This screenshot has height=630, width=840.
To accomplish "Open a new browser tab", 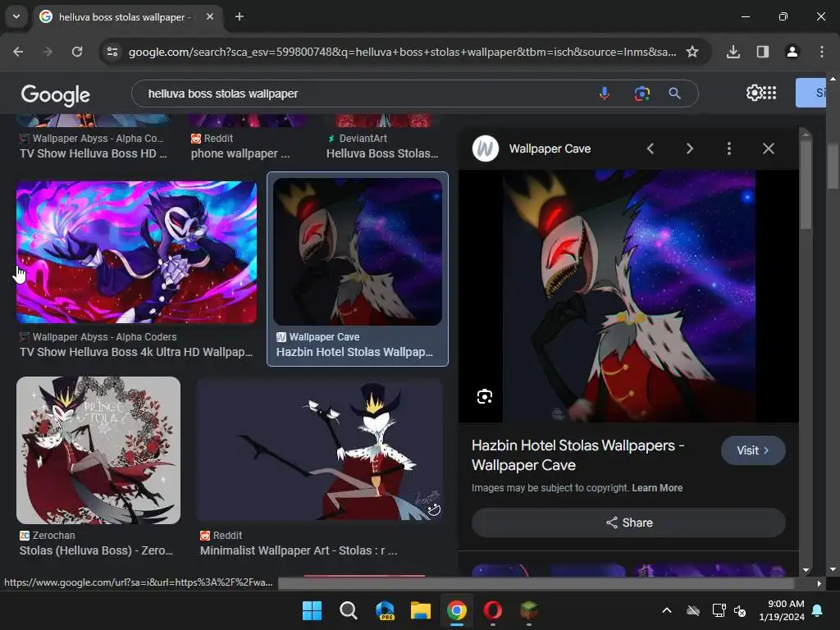I will pos(240,16).
